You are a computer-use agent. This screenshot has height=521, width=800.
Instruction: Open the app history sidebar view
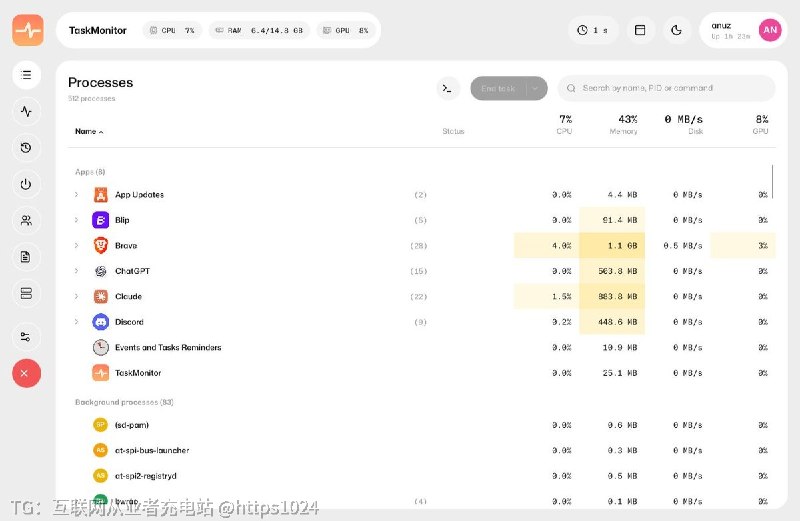click(26, 148)
